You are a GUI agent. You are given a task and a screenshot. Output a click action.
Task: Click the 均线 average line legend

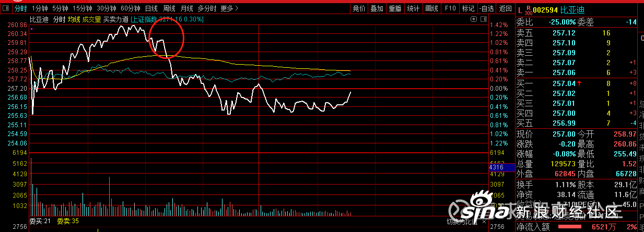(74, 19)
